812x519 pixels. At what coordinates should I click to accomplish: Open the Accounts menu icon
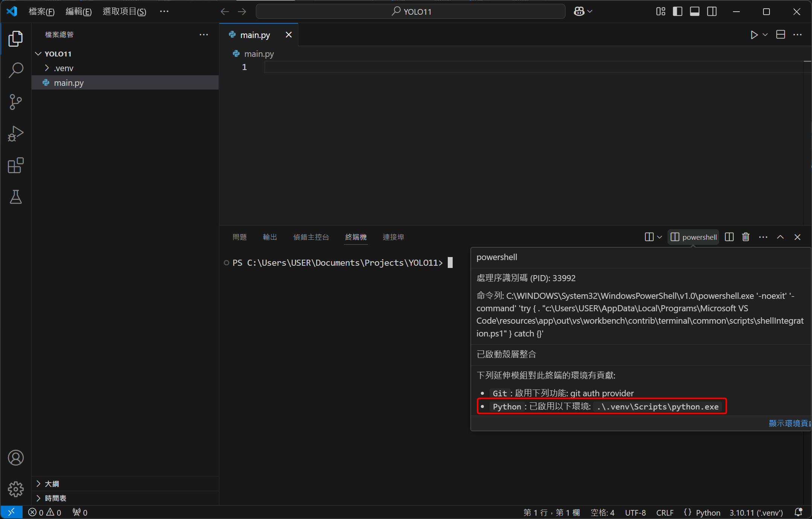click(x=15, y=458)
